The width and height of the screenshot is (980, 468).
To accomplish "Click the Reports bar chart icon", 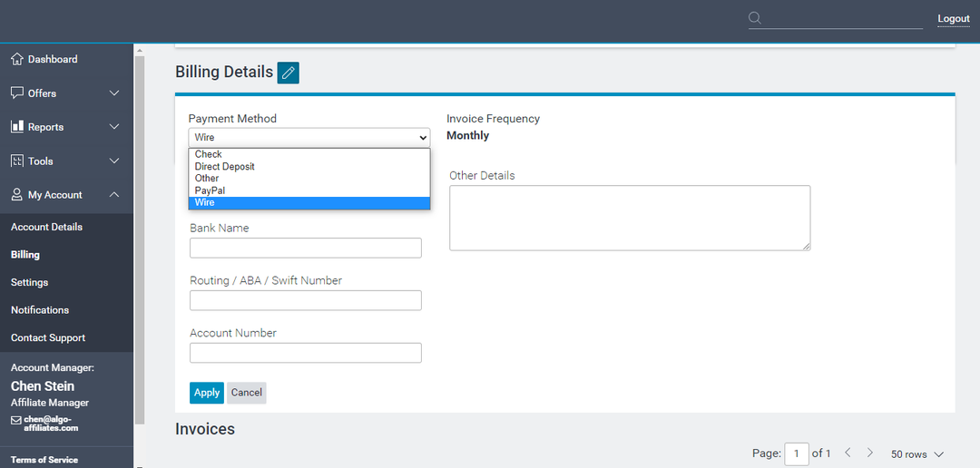I will (x=17, y=127).
